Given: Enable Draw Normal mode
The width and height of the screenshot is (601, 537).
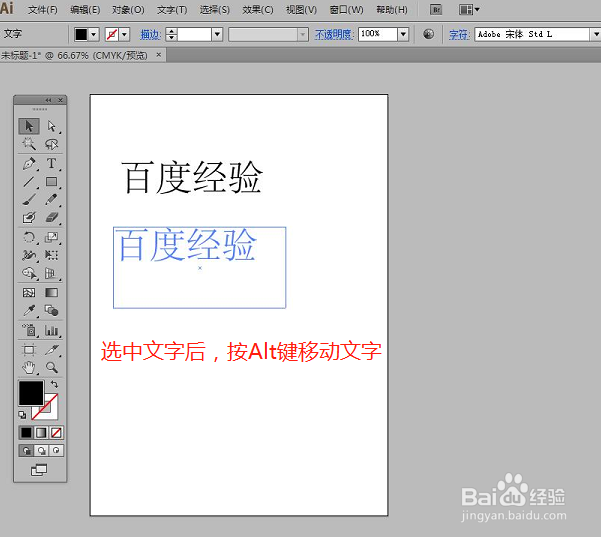Looking at the screenshot, I should [26, 450].
